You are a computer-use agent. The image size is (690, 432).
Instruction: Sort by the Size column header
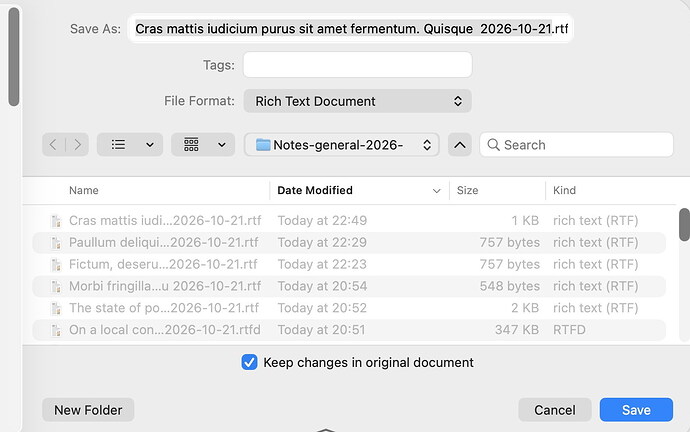[x=467, y=190]
